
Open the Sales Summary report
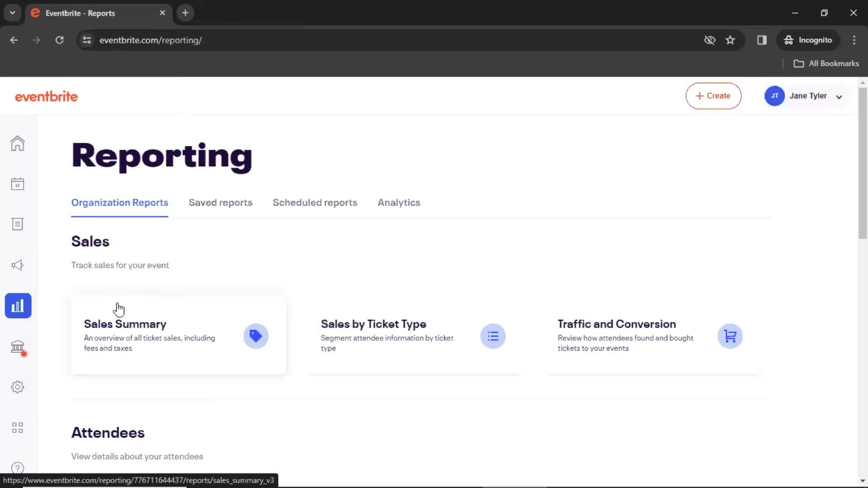[179, 335]
